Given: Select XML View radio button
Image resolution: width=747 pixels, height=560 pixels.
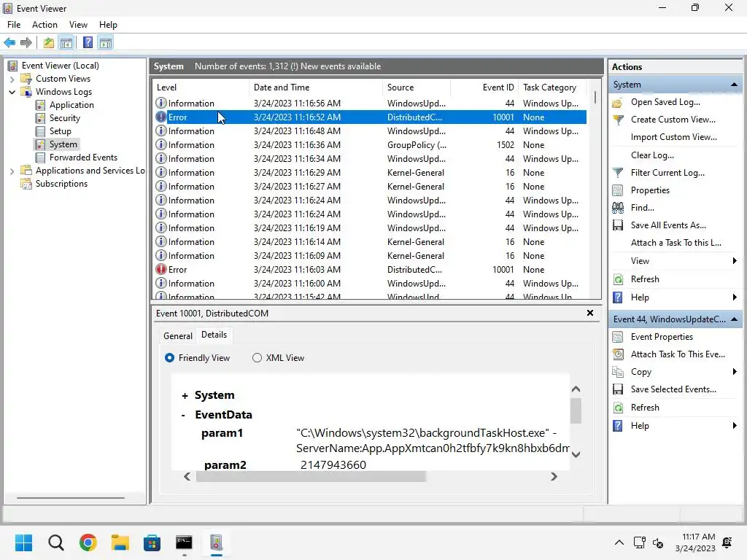Looking at the screenshot, I should (258, 357).
